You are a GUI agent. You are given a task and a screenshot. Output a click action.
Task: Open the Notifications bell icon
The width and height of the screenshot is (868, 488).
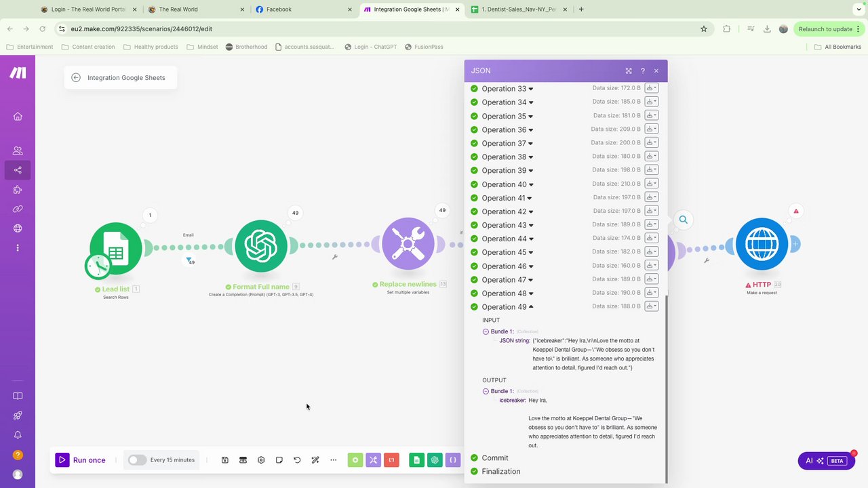coord(18,435)
